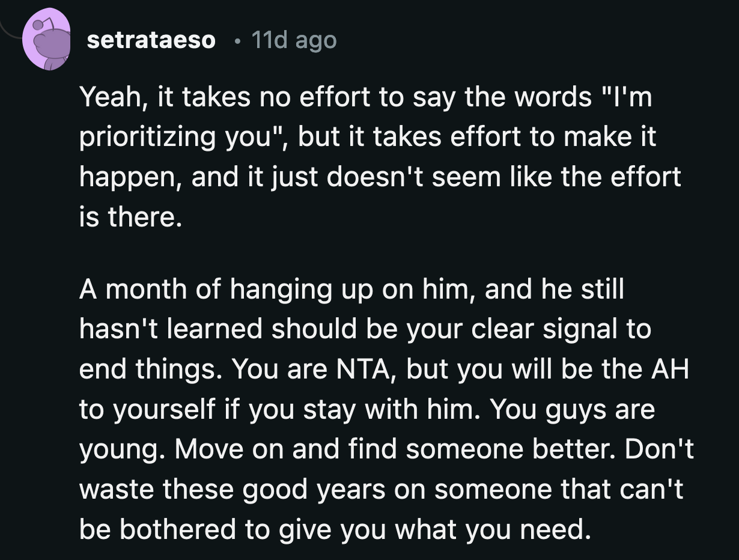Click the small dot separator after the username
This screenshot has height=560, width=739.
[236, 41]
